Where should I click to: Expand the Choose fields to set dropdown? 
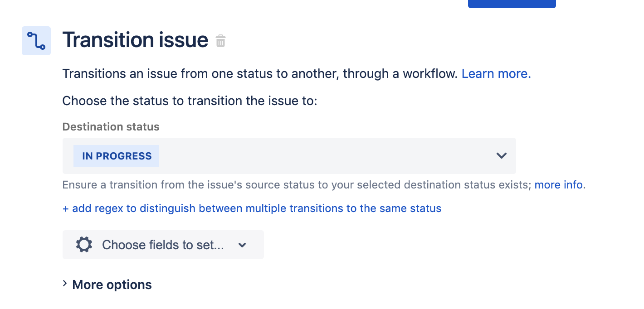tap(242, 245)
